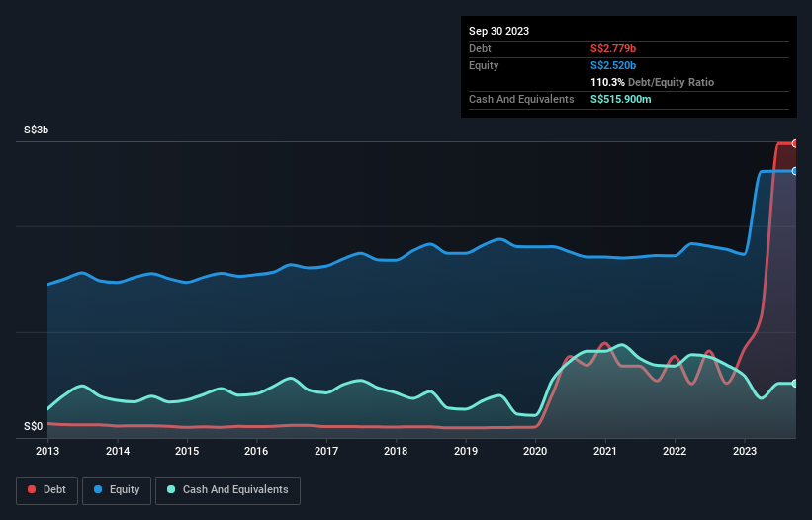Click the 2018 year tick label
This screenshot has height=520, width=812.
[x=396, y=452]
